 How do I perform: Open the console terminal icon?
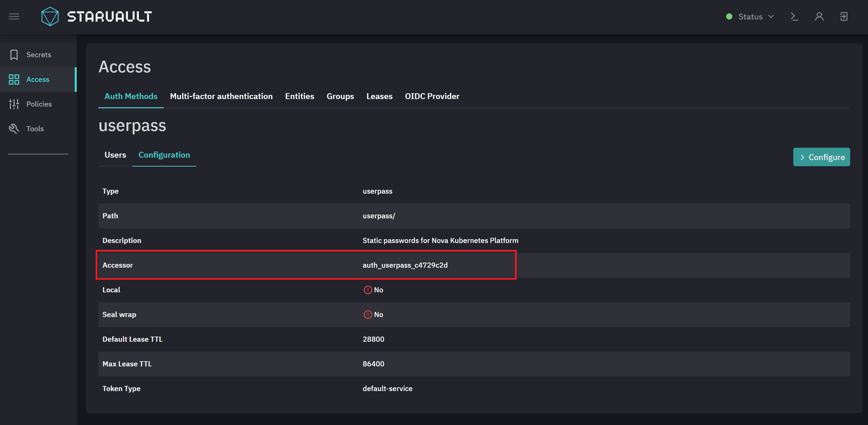(794, 16)
